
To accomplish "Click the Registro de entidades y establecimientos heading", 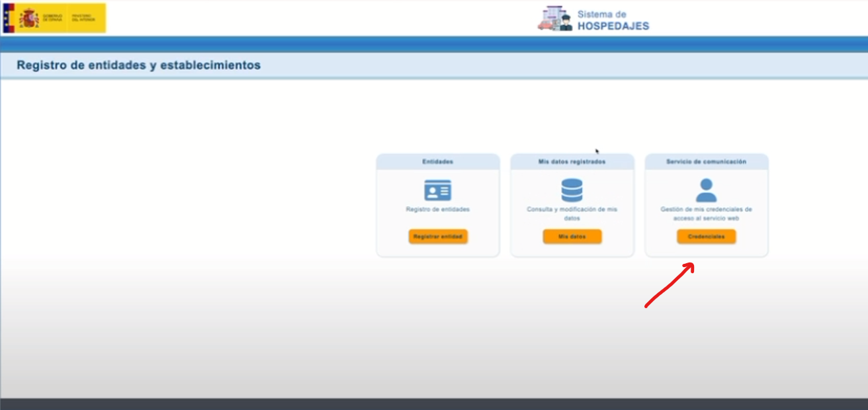I will 138,65.
